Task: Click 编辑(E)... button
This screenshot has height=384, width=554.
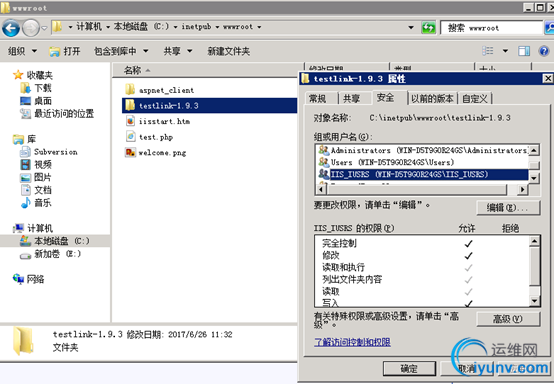Action: tap(508, 208)
